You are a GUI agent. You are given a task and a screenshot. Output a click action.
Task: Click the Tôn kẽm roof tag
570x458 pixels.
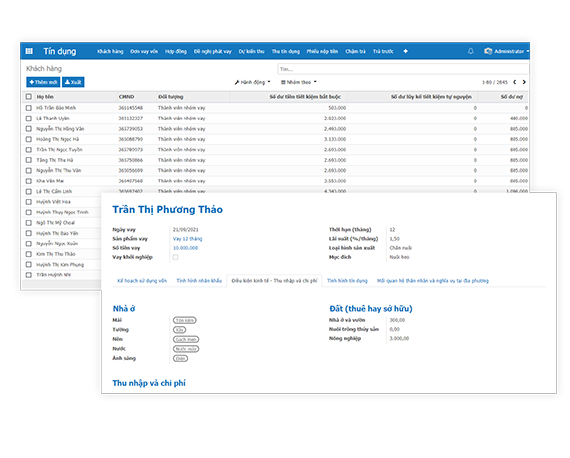coord(185,320)
